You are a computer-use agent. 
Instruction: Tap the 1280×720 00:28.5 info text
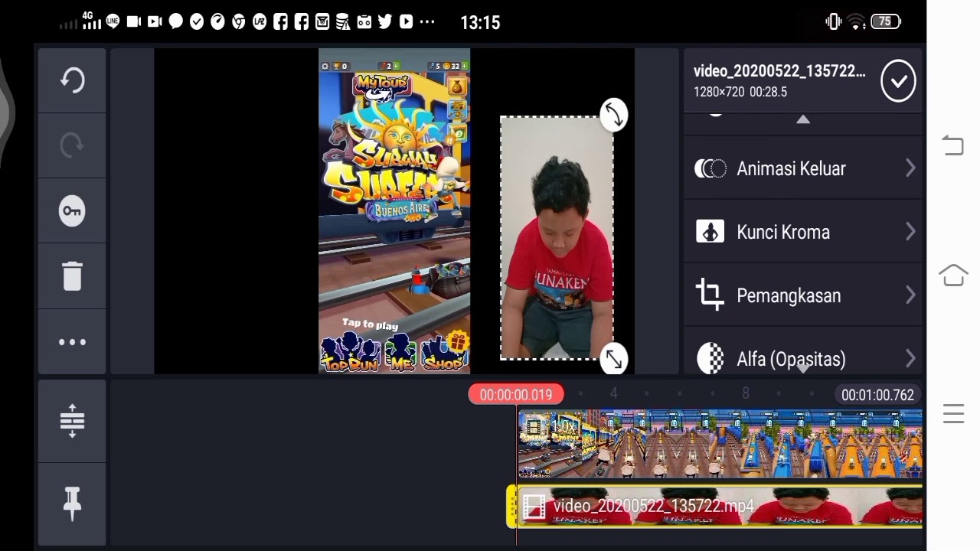click(740, 92)
